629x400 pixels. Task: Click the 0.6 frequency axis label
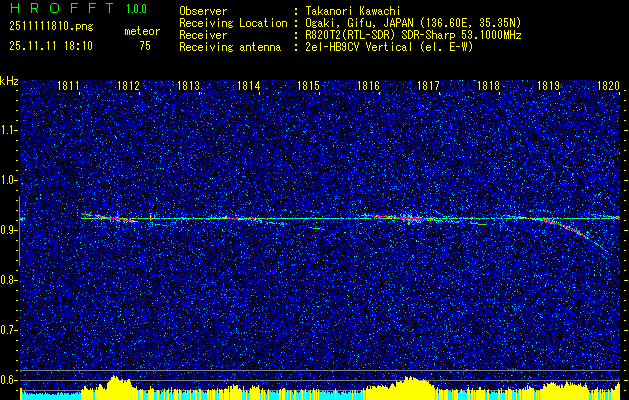pos(9,379)
